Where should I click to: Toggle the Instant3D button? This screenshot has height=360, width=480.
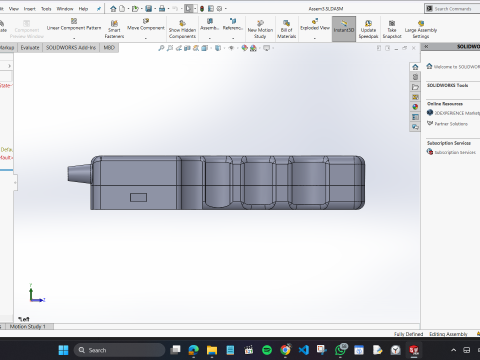tap(344, 29)
